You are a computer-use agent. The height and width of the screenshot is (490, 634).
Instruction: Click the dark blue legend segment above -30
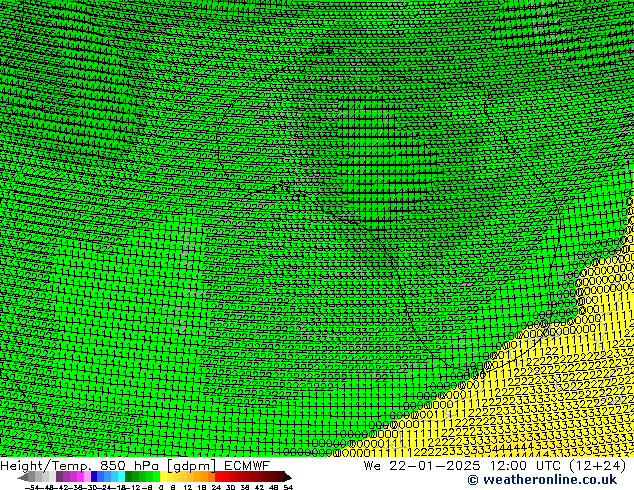94,477
